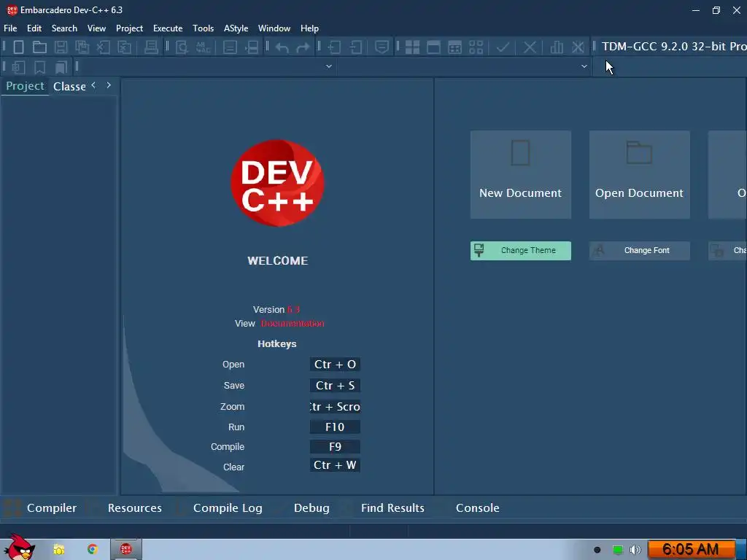Viewport: 747px width, 560px height.
Task: Open the Console bottom tab
Action: click(x=477, y=508)
